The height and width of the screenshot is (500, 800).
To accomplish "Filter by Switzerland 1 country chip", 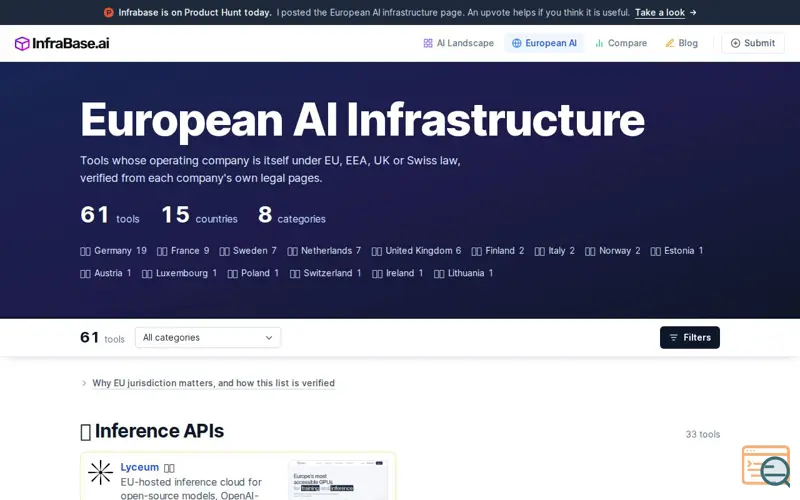I will pos(326,273).
